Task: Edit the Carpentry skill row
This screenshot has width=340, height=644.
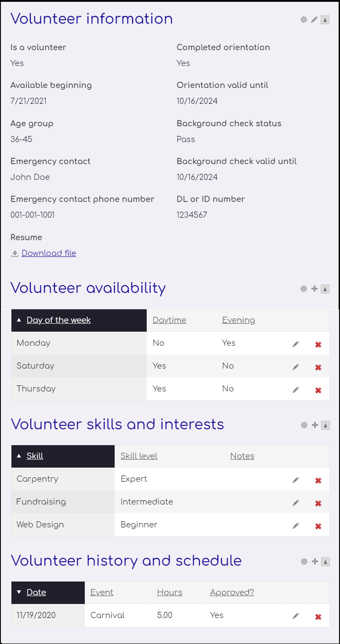Action: click(296, 480)
